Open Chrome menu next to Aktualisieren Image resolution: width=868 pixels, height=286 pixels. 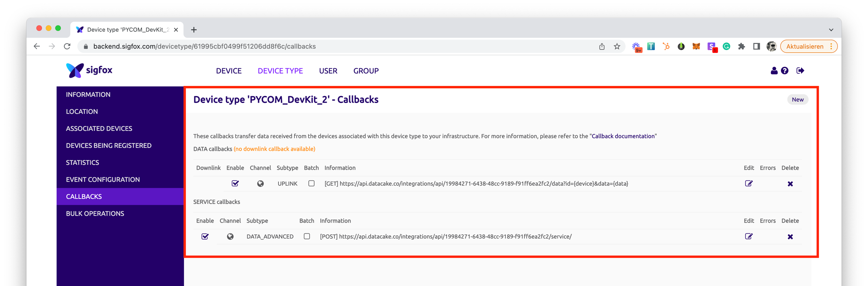(831, 46)
